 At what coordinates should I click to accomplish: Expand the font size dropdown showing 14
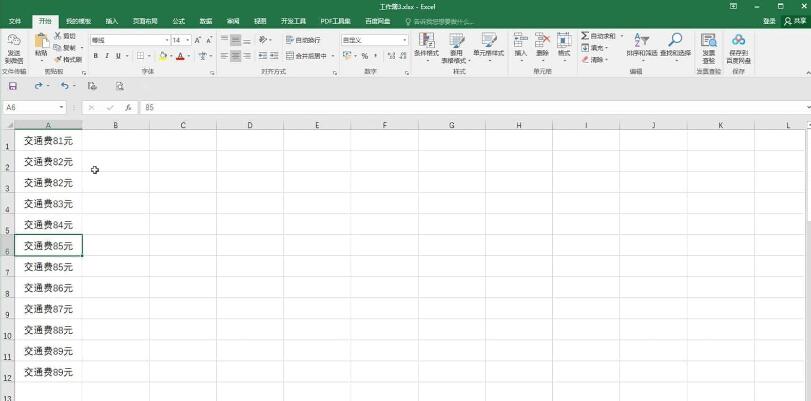click(x=187, y=40)
